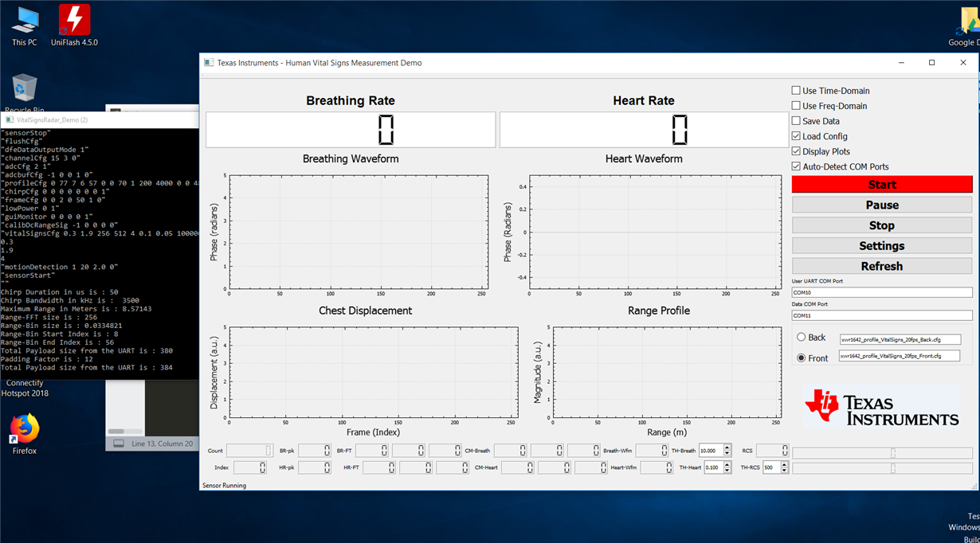Increase TH-RCS value with up arrow
This screenshot has height=543, width=980.
pyautogui.click(x=785, y=465)
